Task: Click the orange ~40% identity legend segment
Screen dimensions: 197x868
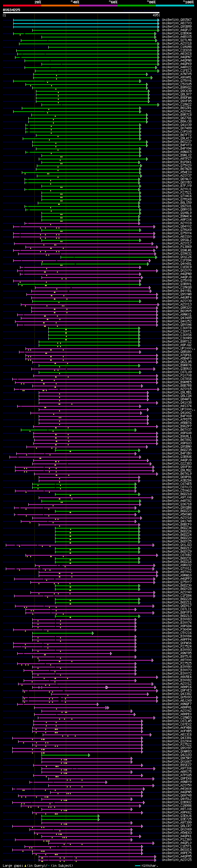Action: pos(60,6)
